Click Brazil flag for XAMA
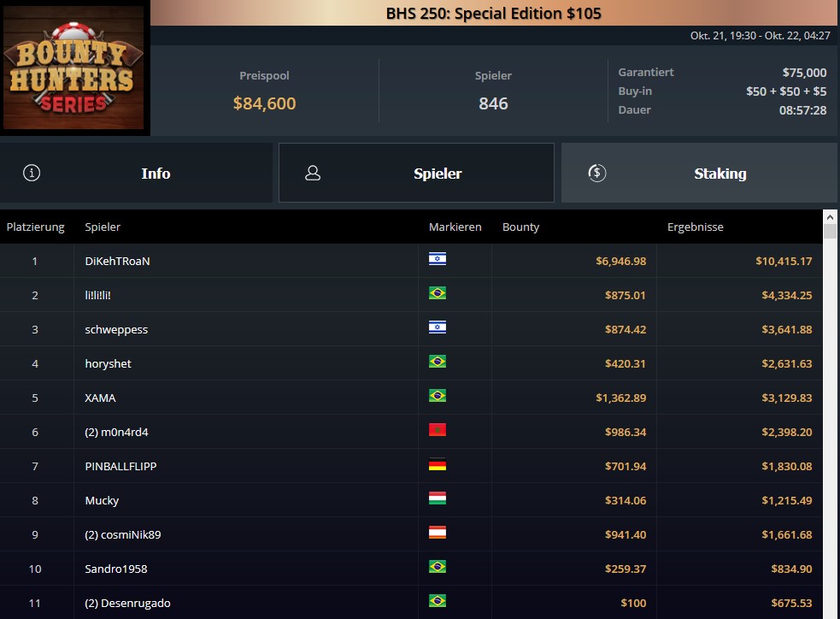The width and height of the screenshot is (840, 619). (438, 396)
